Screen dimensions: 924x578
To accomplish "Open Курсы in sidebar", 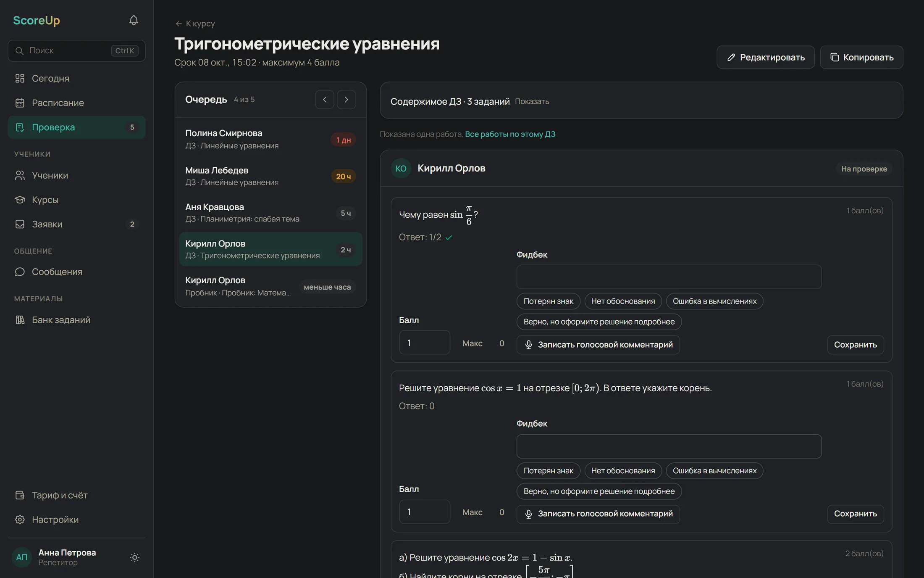I will (x=76, y=200).
